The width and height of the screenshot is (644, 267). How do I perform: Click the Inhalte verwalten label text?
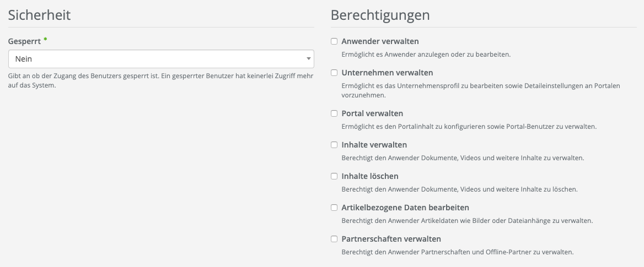click(x=374, y=145)
